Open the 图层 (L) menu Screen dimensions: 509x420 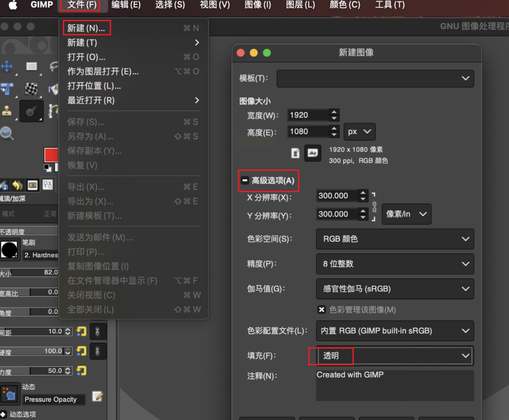pyautogui.click(x=301, y=5)
